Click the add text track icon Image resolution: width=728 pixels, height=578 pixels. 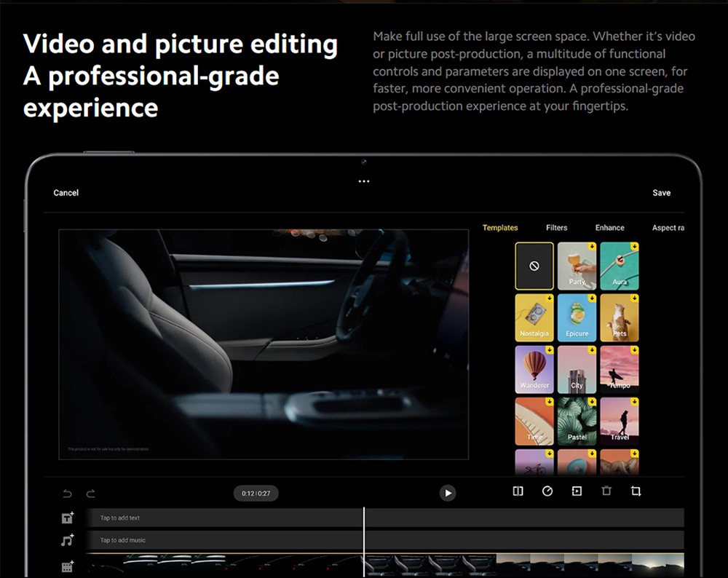point(67,518)
